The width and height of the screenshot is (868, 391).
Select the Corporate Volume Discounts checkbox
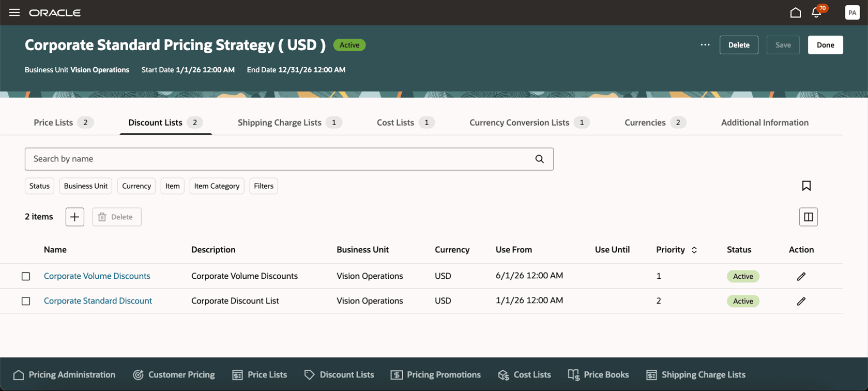[x=26, y=276]
